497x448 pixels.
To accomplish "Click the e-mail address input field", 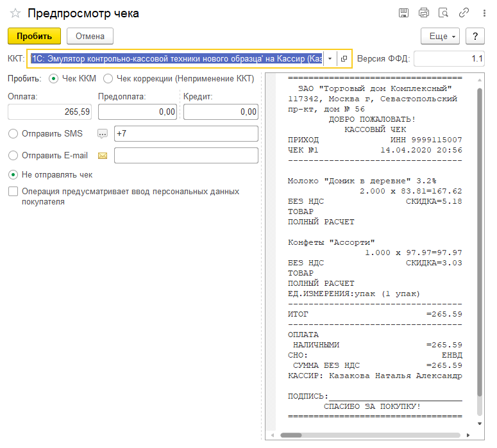I will (x=186, y=156).
